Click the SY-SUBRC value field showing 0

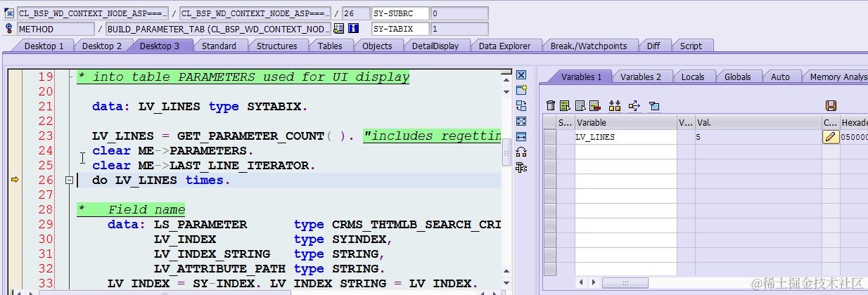pos(459,13)
